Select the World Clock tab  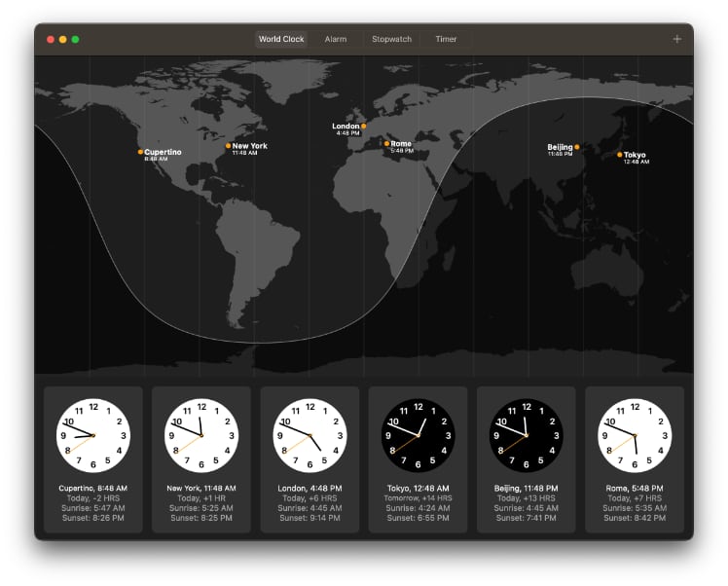[281, 39]
